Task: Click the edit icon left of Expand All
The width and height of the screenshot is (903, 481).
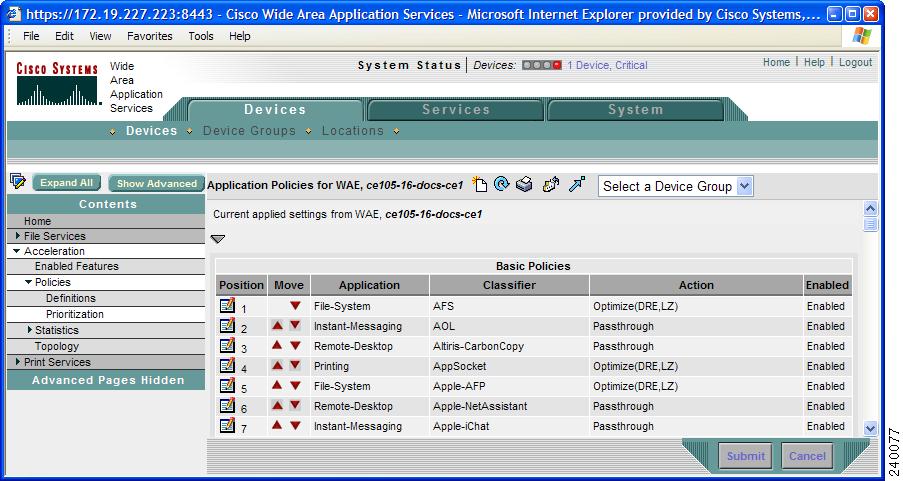Action: tap(18, 181)
